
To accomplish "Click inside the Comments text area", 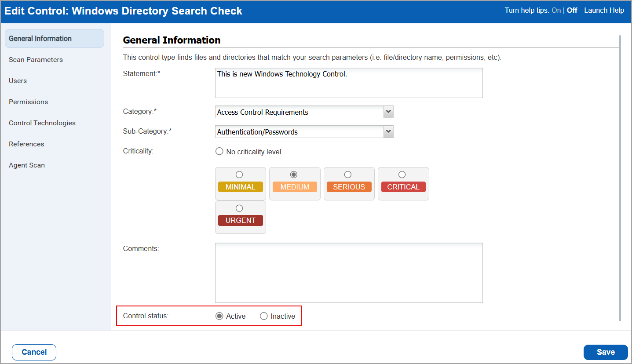I will click(349, 273).
